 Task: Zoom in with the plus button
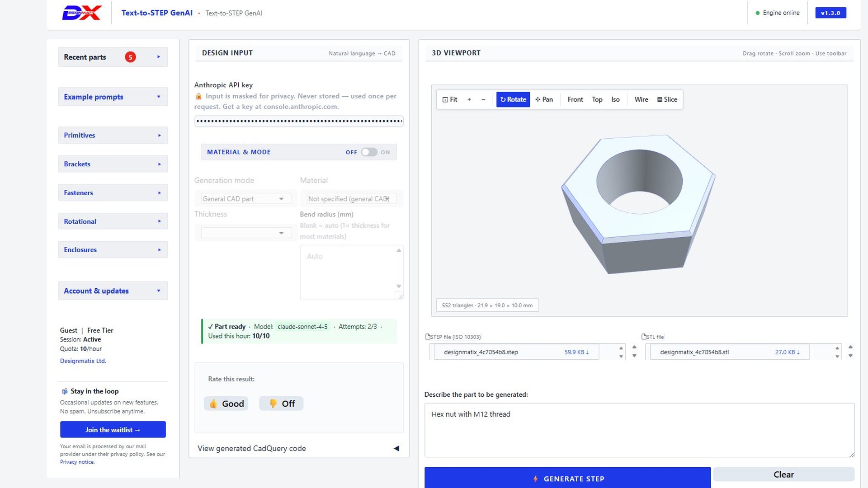tap(469, 99)
